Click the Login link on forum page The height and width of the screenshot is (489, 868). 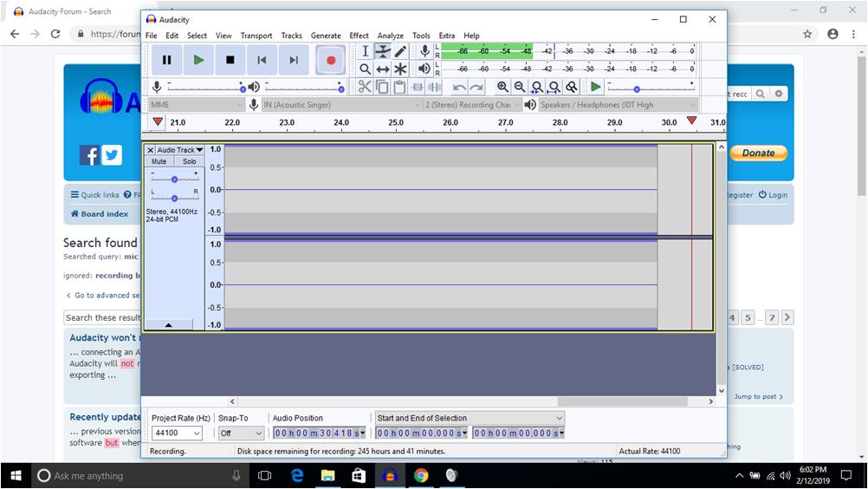tap(772, 195)
